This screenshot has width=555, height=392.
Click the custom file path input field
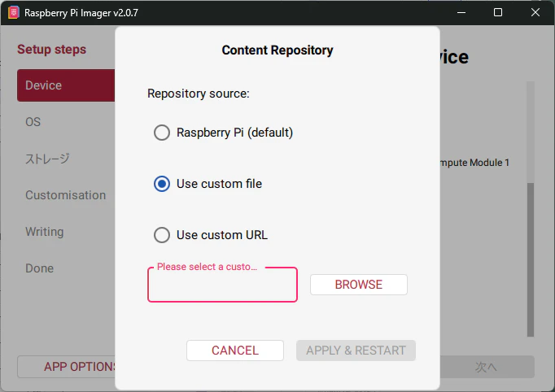(x=222, y=285)
